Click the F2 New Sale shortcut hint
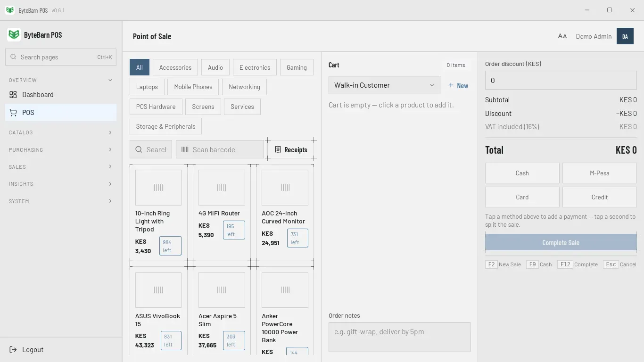This screenshot has height=362, width=644. click(503, 264)
